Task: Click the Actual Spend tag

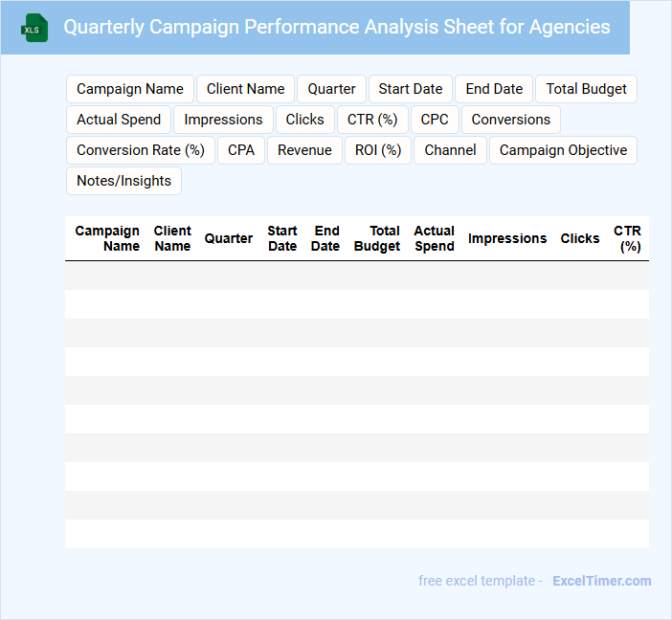Action: [119, 120]
